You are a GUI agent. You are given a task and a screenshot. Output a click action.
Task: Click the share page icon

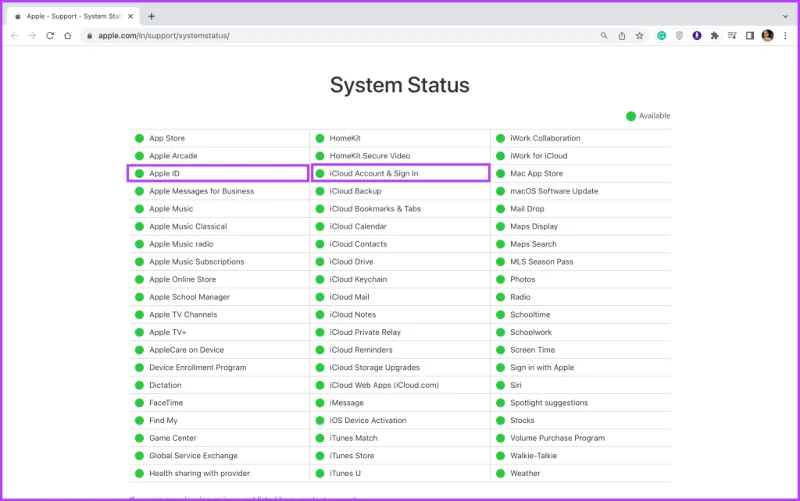click(x=621, y=36)
